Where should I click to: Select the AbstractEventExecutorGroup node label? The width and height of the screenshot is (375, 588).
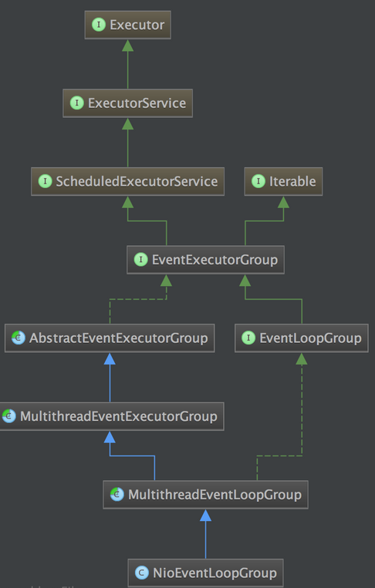coord(119,338)
